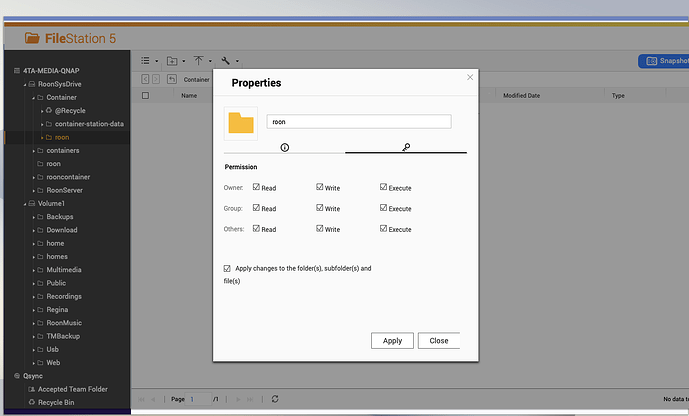Expand the Multimedia folder node

[33, 270]
